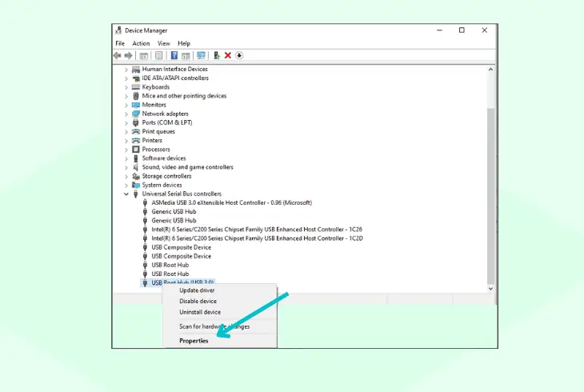Image resolution: width=584 pixels, height=392 pixels.
Task: Click the Printers category icon
Action: click(x=136, y=141)
